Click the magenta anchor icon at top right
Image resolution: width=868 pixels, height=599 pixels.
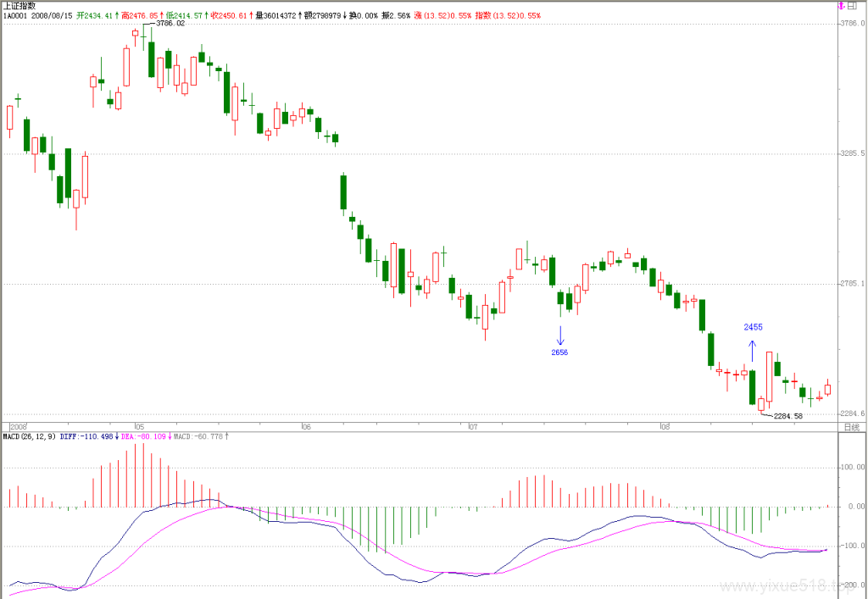pos(840,6)
